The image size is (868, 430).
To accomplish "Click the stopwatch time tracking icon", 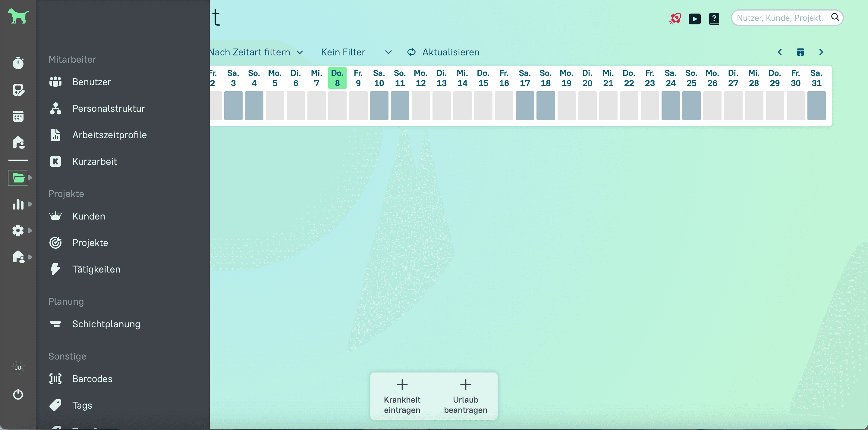I will pyautogui.click(x=18, y=63).
